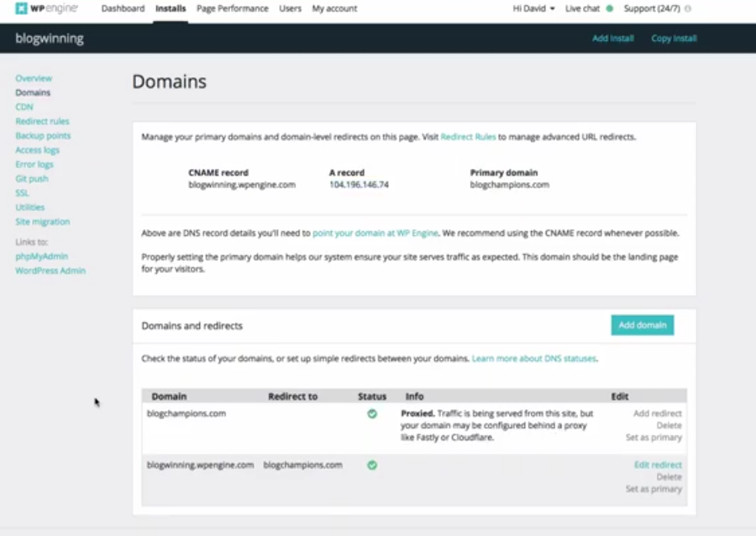Open Redirect rules in sidebar
This screenshot has height=536, width=756.
(x=43, y=121)
